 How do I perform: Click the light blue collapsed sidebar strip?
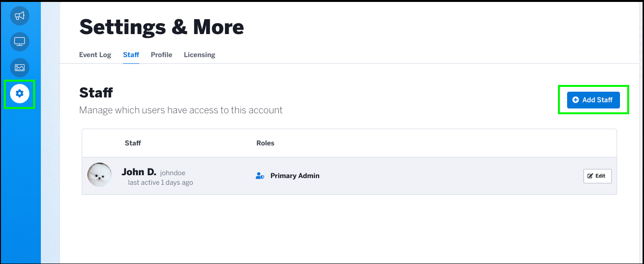[x=50, y=132]
